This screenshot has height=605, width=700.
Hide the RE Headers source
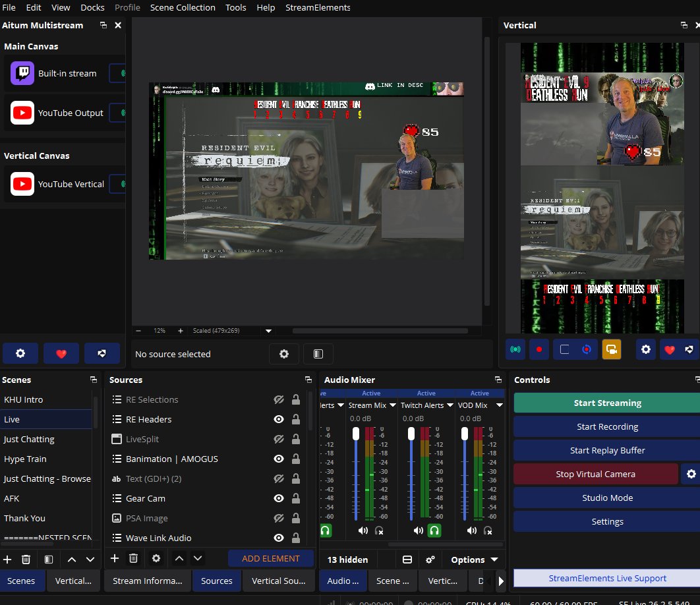(x=279, y=419)
